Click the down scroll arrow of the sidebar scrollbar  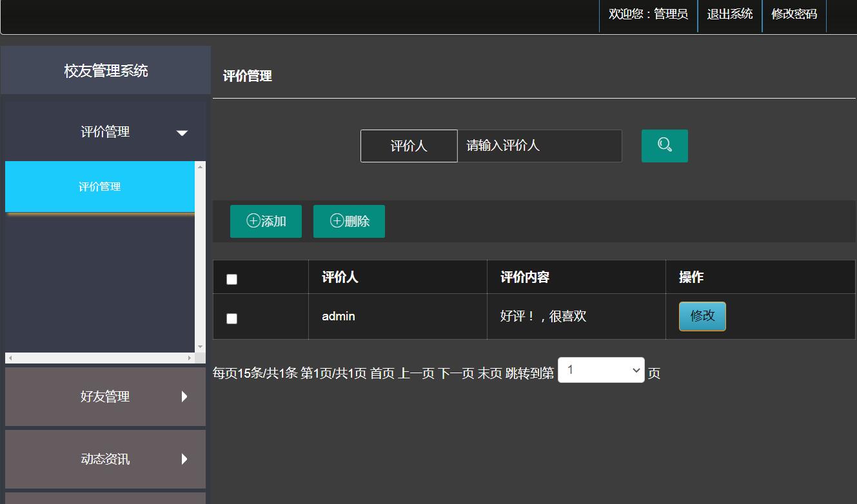(201, 345)
